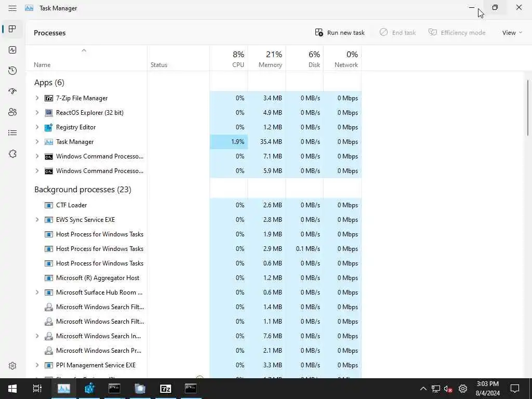Select the 7.6 MB memory cell
Screen dimensions: 532x399
pyautogui.click(x=267, y=336)
